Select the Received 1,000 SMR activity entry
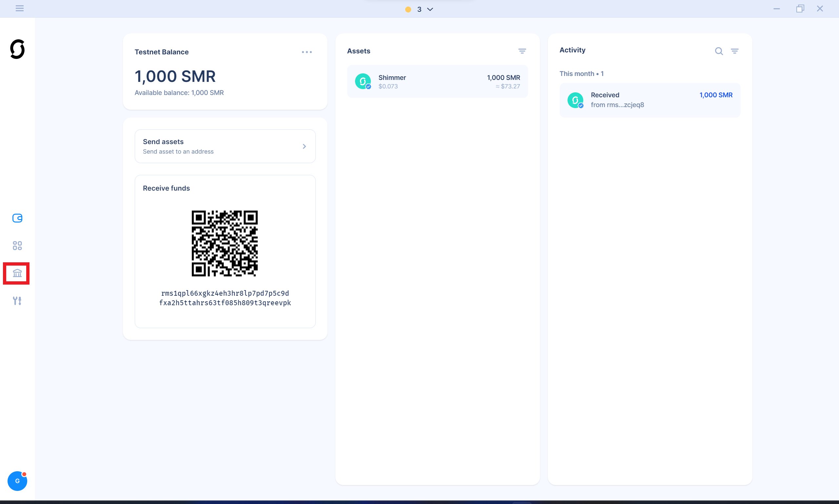The height and width of the screenshot is (504, 839). (x=649, y=100)
